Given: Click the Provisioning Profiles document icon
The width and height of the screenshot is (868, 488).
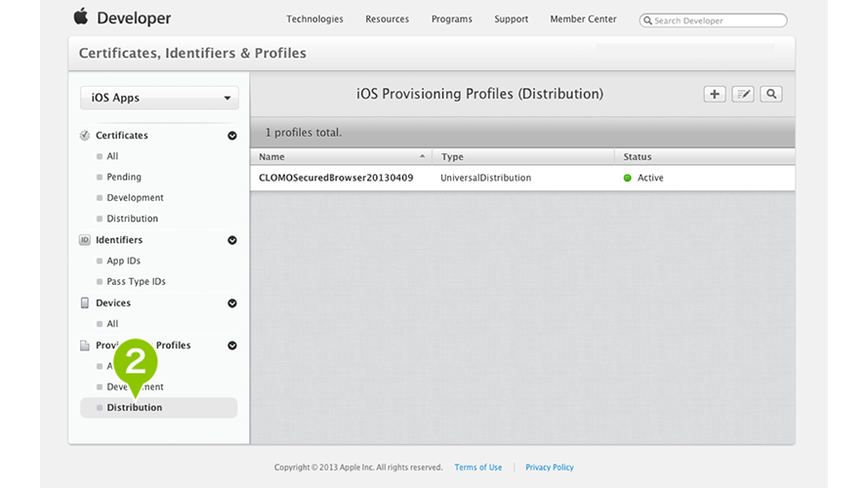Looking at the screenshot, I should (x=85, y=346).
